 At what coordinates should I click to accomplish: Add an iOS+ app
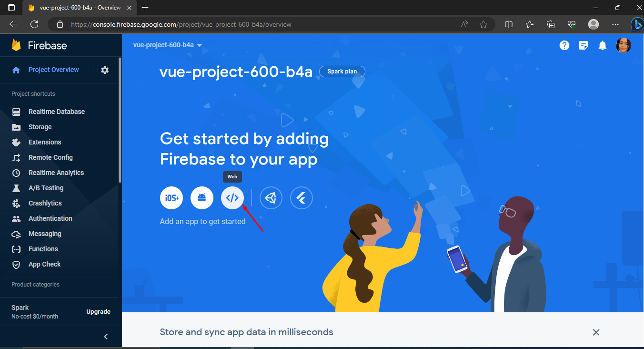(x=171, y=198)
